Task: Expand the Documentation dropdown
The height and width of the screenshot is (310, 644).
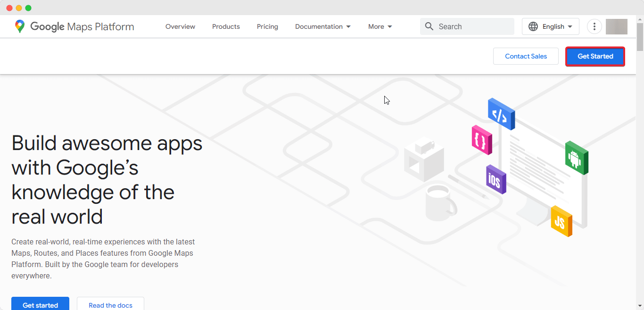Action: (x=322, y=26)
